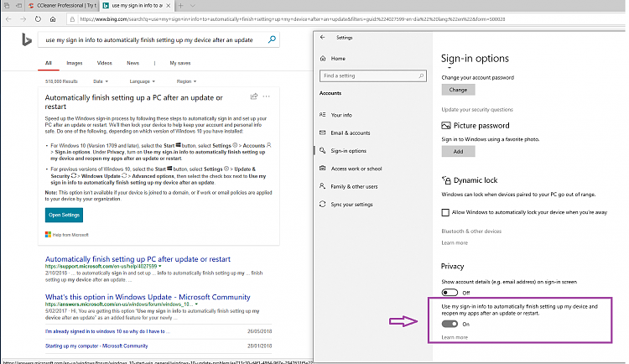Open Access work or school page

tap(356, 169)
